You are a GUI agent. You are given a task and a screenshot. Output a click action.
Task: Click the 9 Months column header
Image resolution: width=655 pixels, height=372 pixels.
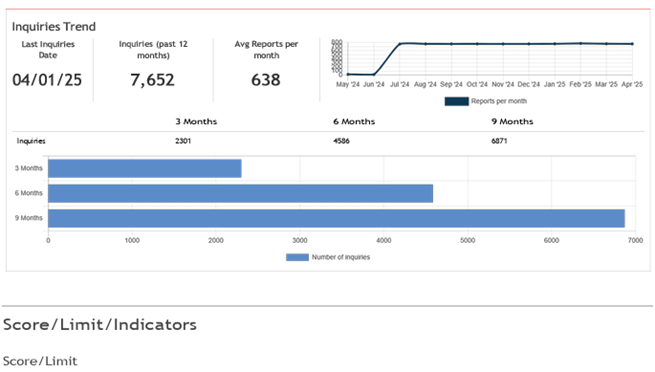513,121
